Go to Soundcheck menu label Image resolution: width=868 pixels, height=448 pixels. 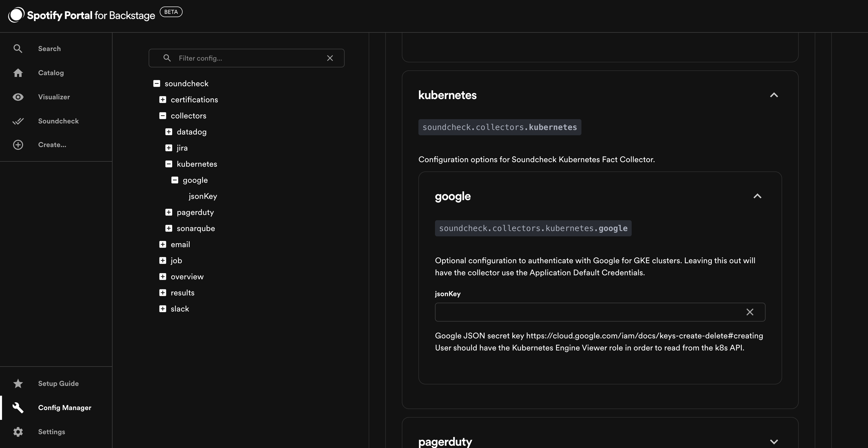(58, 121)
